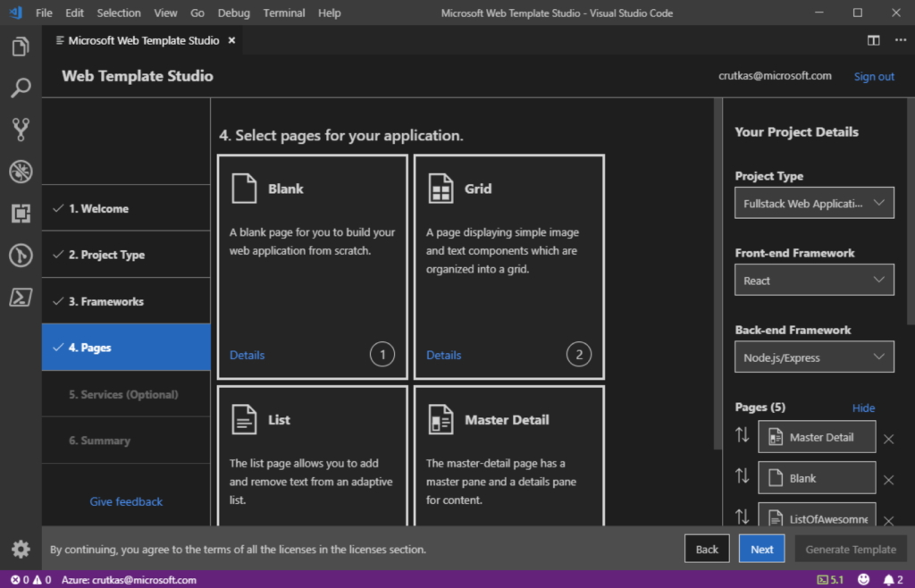Open the Debug view in activity bar
The height and width of the screenshot is (588, 915).
(21, 172)
